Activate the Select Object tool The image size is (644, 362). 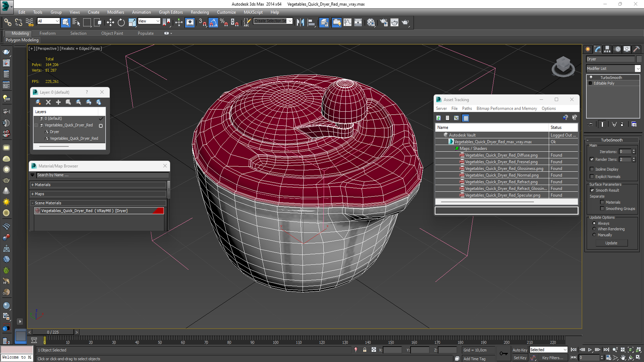click(x=65, y=22)
